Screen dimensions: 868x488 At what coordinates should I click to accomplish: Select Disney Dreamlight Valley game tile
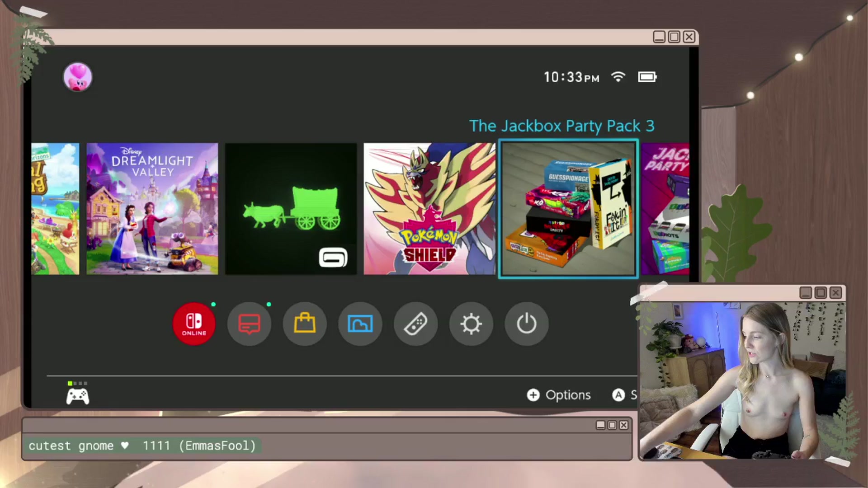click(152, 209)
